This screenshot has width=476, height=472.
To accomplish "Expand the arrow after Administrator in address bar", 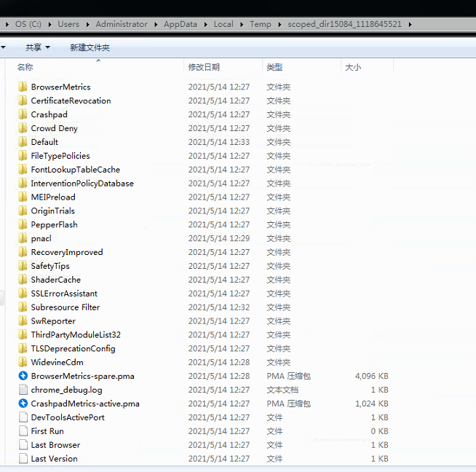I will click(156, 24).
